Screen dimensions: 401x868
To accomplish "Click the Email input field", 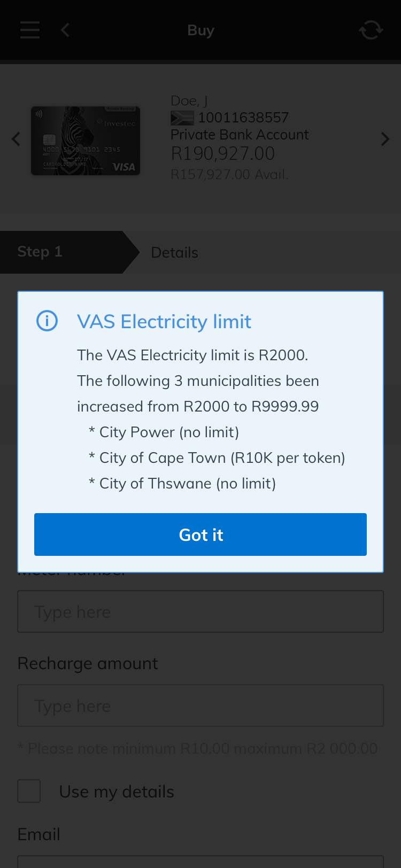I will (x=200, y=862).
